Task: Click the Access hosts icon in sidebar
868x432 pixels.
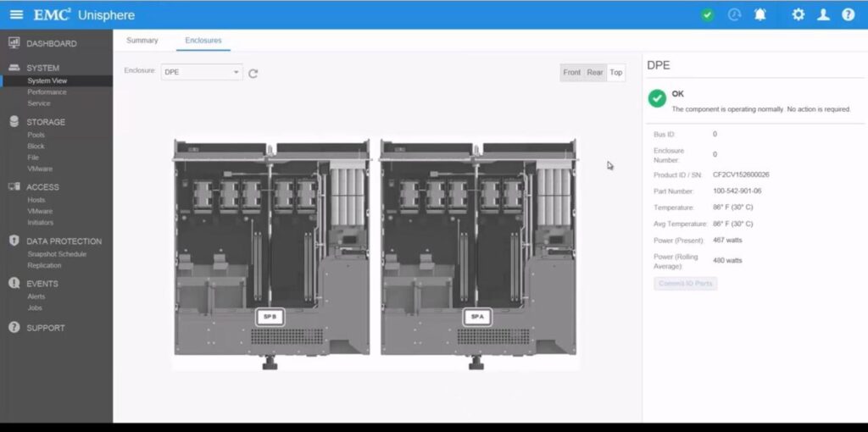Action: (14, 187)
